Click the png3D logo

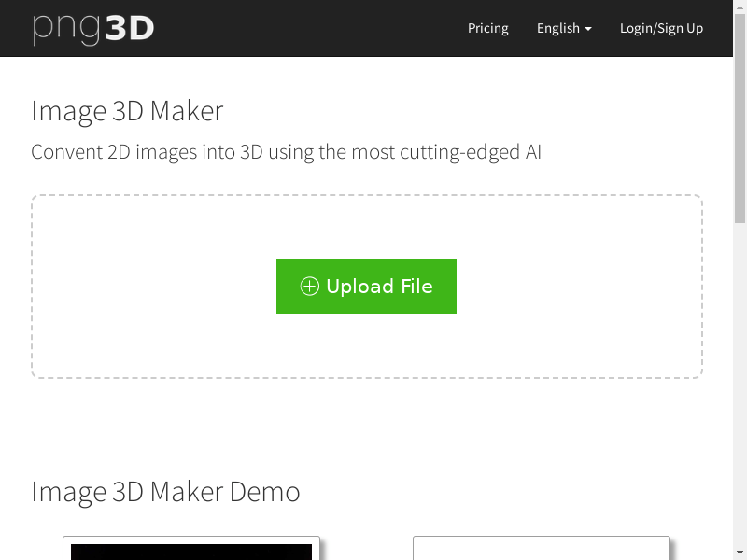[92, 28]
